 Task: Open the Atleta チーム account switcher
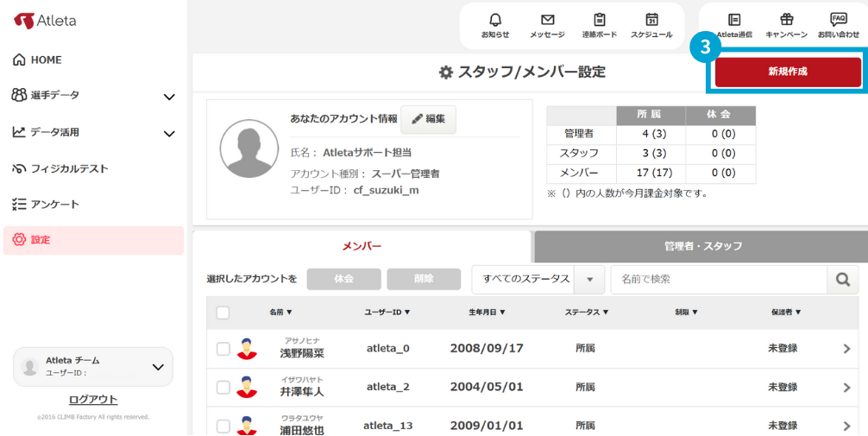[93, 367]
